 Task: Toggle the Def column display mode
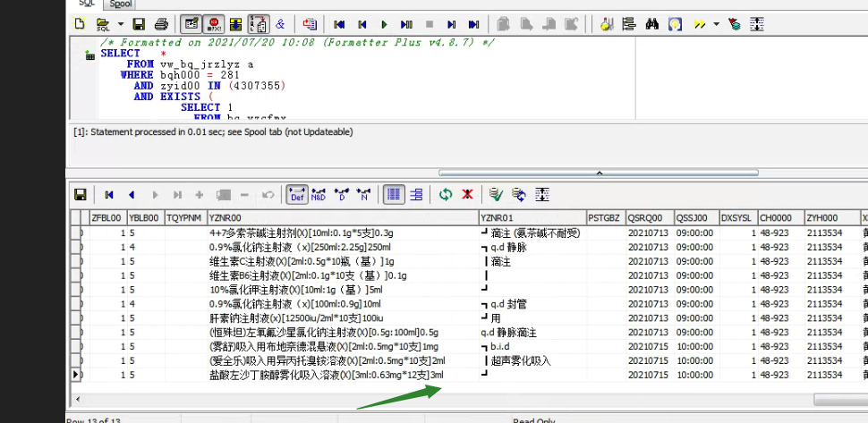click(x=297, y=195)
